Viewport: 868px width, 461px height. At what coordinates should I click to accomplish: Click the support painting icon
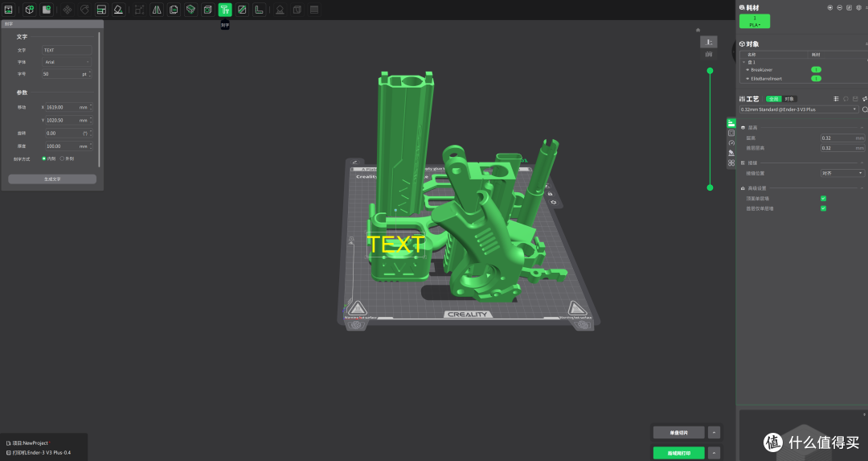point(280,10)
